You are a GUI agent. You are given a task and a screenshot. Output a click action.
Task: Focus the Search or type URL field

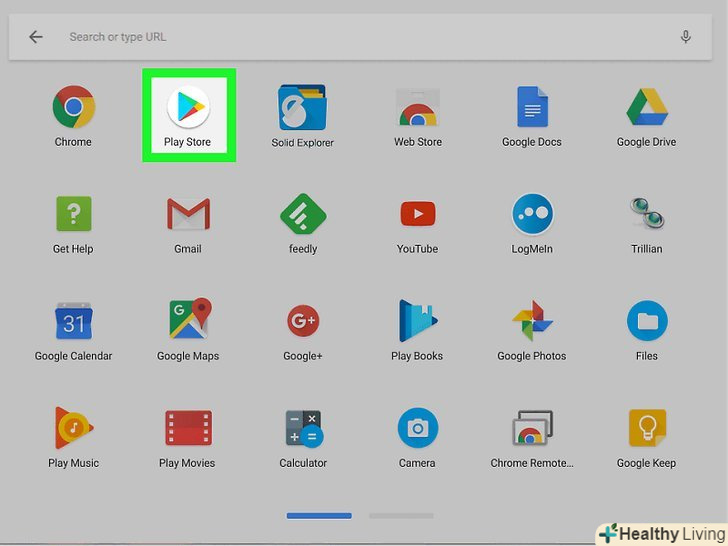point(360,37)
